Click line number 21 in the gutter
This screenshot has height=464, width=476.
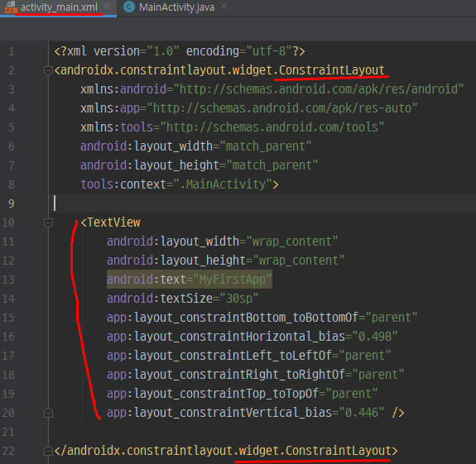tap(8, 432)
